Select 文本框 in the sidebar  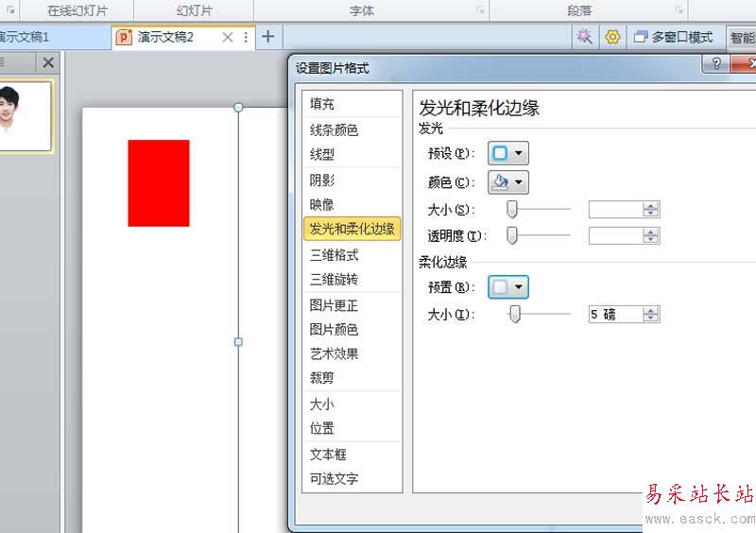click(352, 454)
